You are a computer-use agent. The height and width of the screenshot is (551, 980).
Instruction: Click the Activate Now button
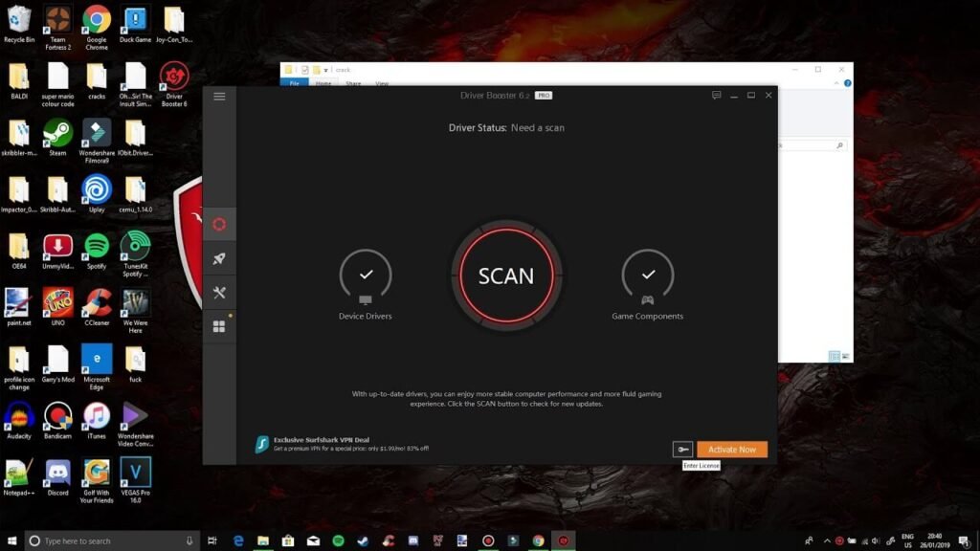click(732, 450)
